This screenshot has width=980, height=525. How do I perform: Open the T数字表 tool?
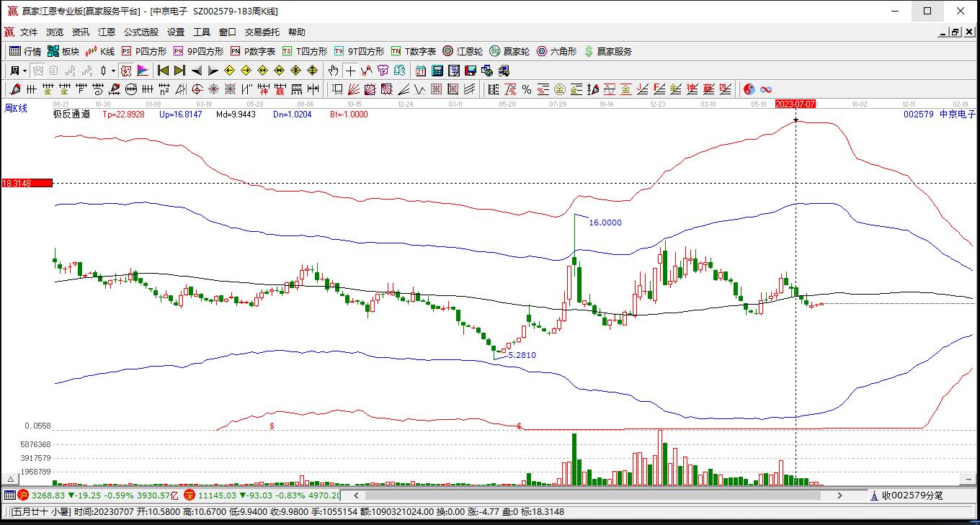[x=414, y=51]
